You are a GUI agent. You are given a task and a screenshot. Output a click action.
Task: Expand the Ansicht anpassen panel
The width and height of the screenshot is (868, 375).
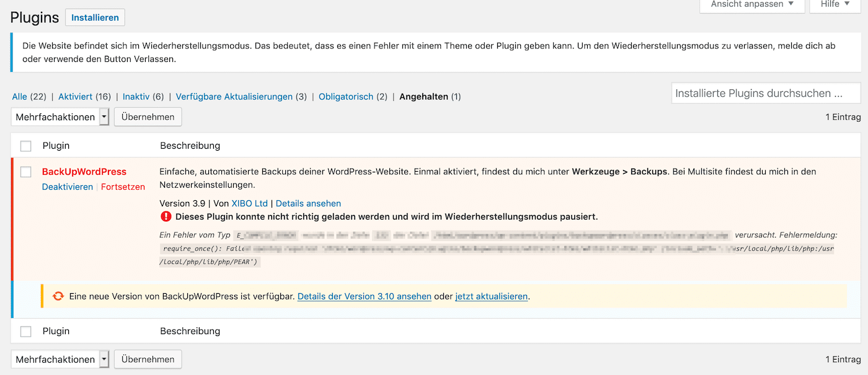coord(751,4)
